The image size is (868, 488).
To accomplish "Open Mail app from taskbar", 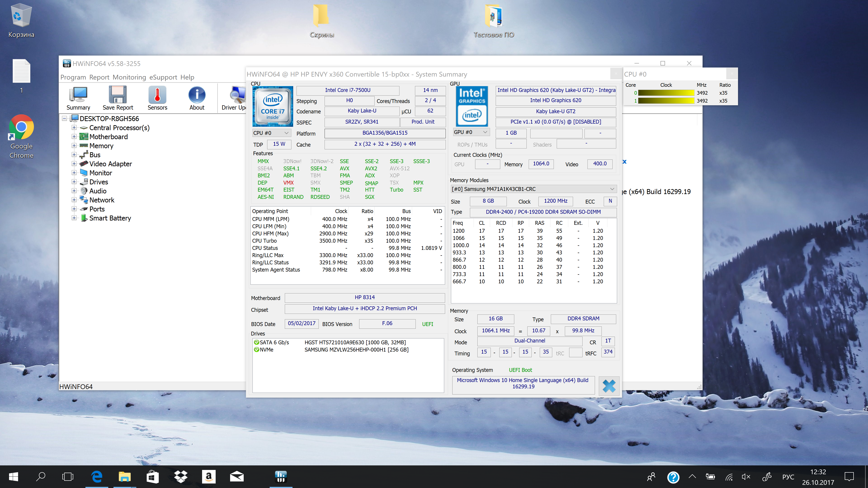I will (237, 476).
